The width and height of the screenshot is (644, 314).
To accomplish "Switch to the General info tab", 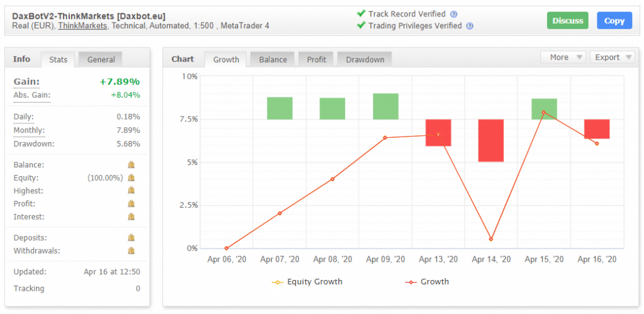I will point(101,60).
